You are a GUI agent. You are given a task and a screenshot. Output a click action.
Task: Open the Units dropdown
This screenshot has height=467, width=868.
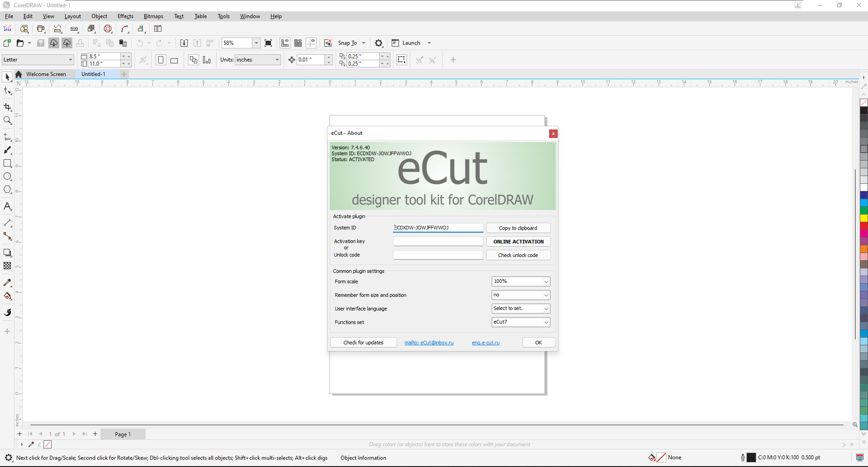click(x=277, y=60)
